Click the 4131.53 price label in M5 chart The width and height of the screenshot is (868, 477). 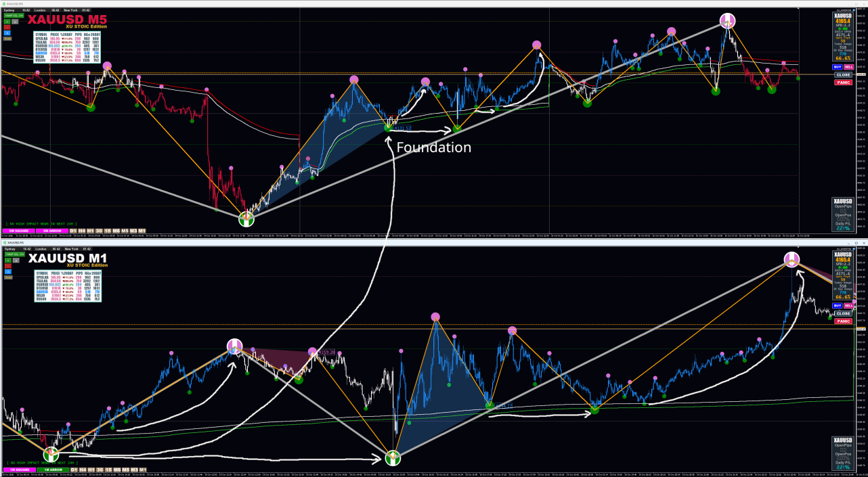tap(402, 127)
